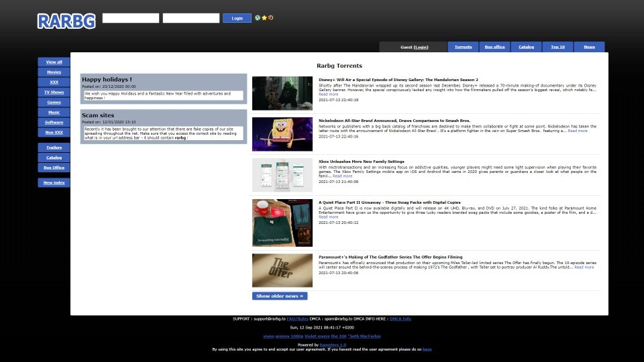Open the Box office tab
This screenshot has width=644, height=362.
pos(494,47)
